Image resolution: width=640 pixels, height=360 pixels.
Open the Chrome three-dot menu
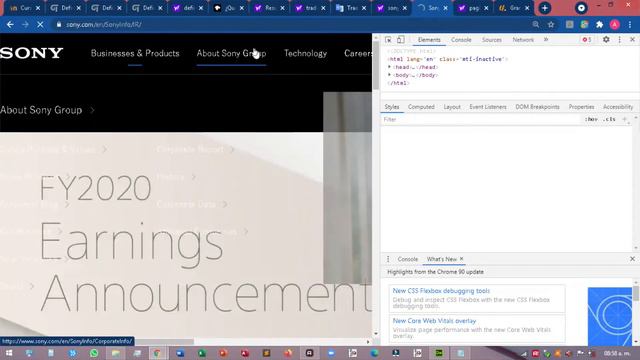tap(630, 24)
